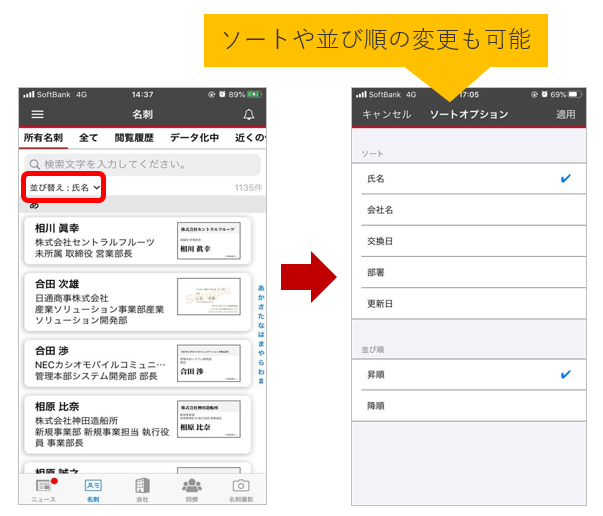The height and width of the screenshot is (516, 603).
Task: Select 会社名 sort option
Action: (x=469, y=210)
